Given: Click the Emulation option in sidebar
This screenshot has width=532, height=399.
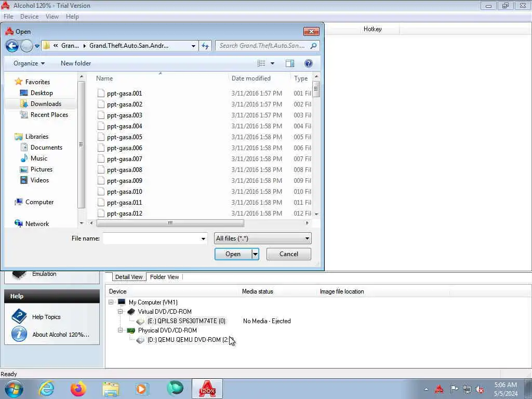Looking at the screenshot, I should (x=44, y=274).
